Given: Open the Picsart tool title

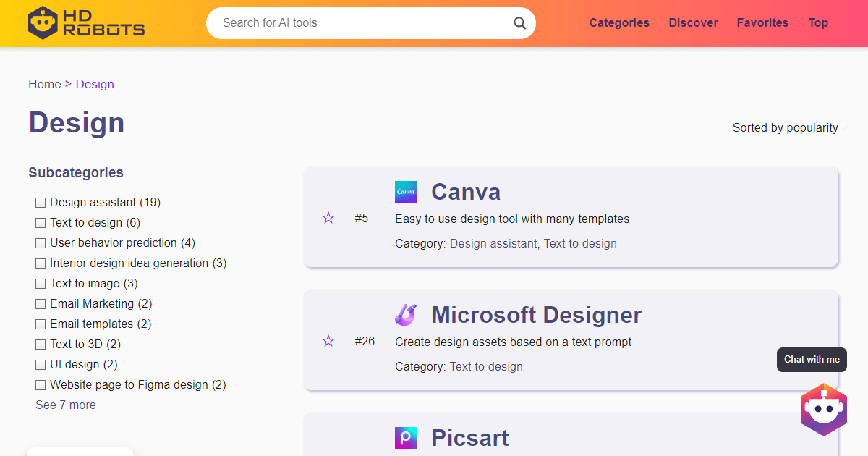Looking at the screenshot, I should click(470, 438).
